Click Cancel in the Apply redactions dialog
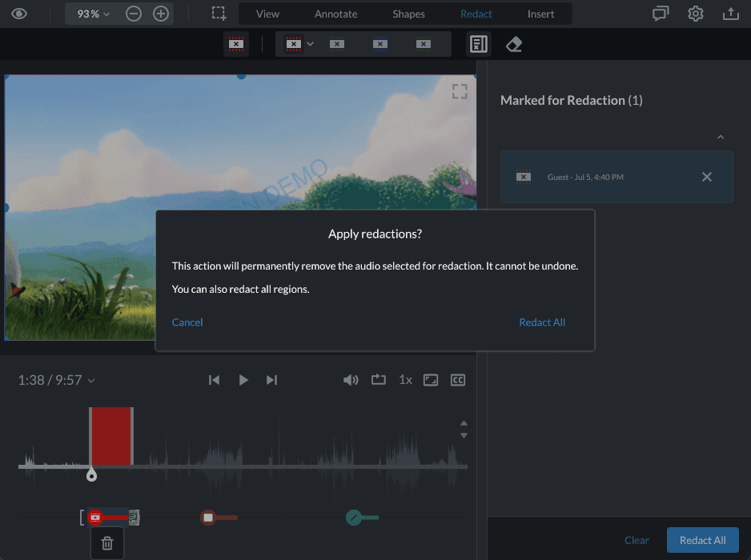 point(187,322)
